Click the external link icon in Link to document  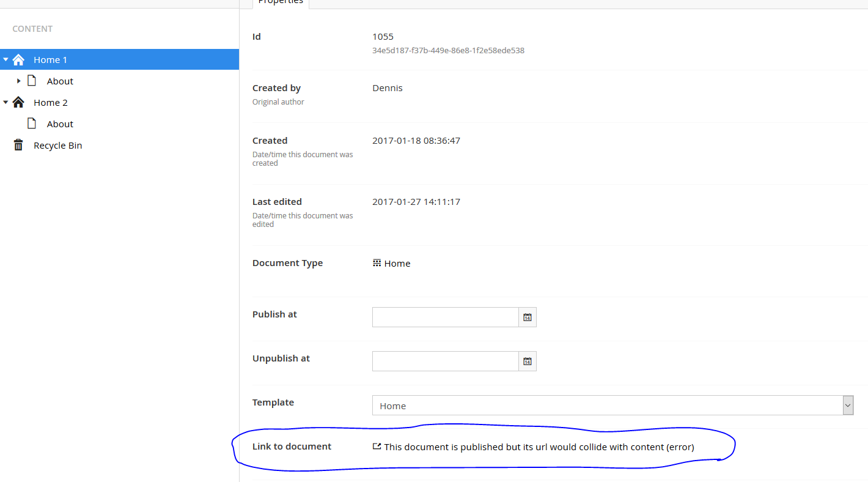377,447
